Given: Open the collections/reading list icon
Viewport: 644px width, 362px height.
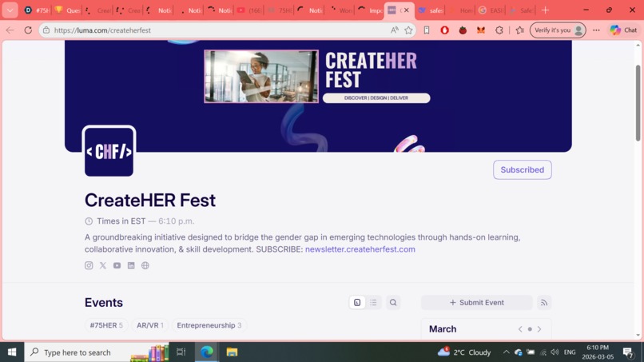Looking at the screenshot, I should tap(427, 30).
